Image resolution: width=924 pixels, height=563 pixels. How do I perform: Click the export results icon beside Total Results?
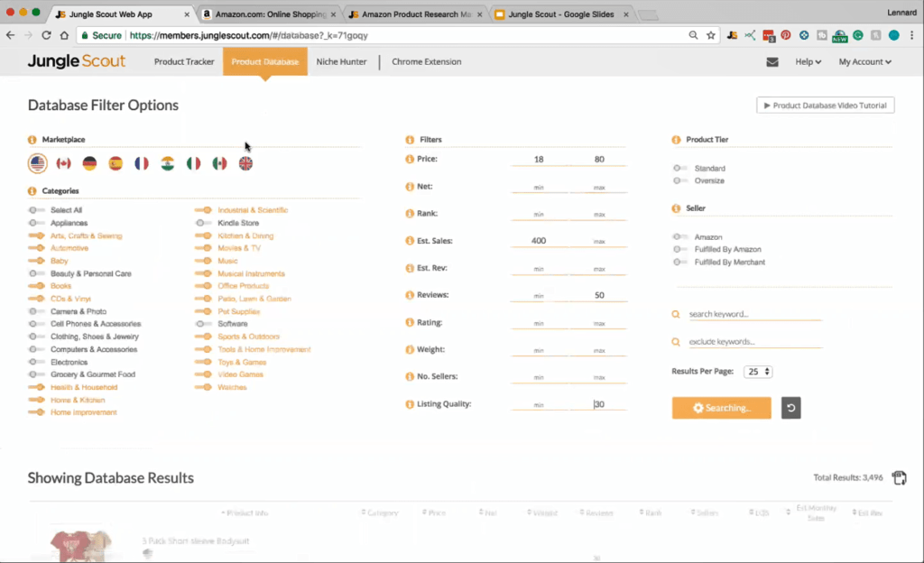pyautogui.click(x=900, y=477)
